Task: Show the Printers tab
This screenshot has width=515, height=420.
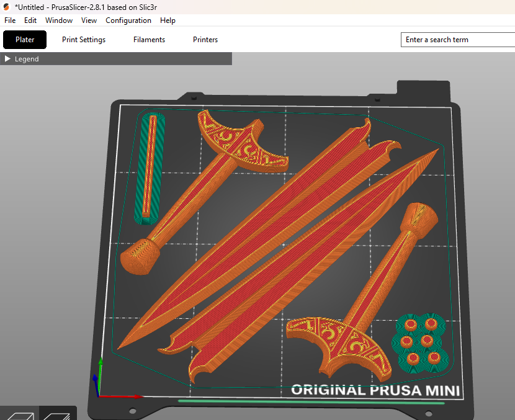Action: click(x=205, y=40)
